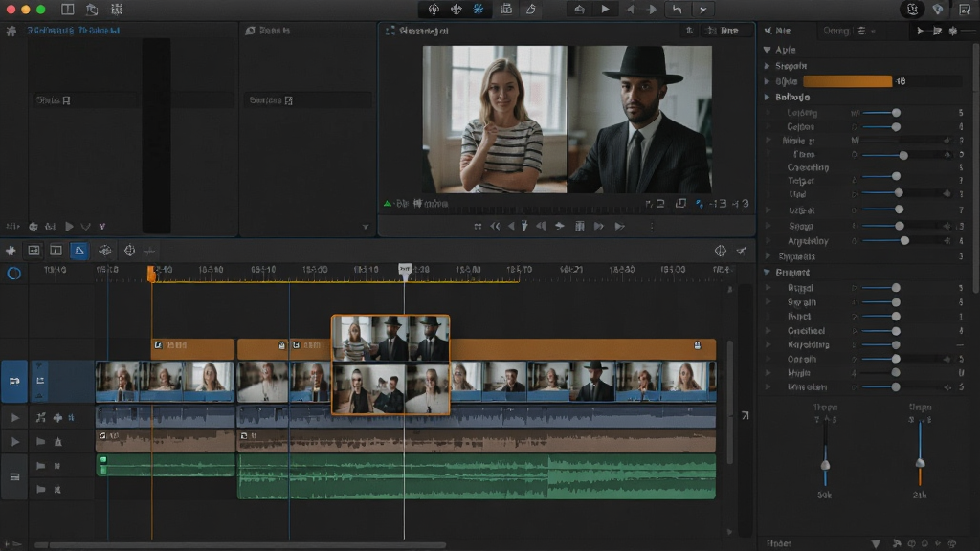980x551 pixels.
Task: Toggle the sidebar layout icon beside the window controls
Action: coord(68,10)
